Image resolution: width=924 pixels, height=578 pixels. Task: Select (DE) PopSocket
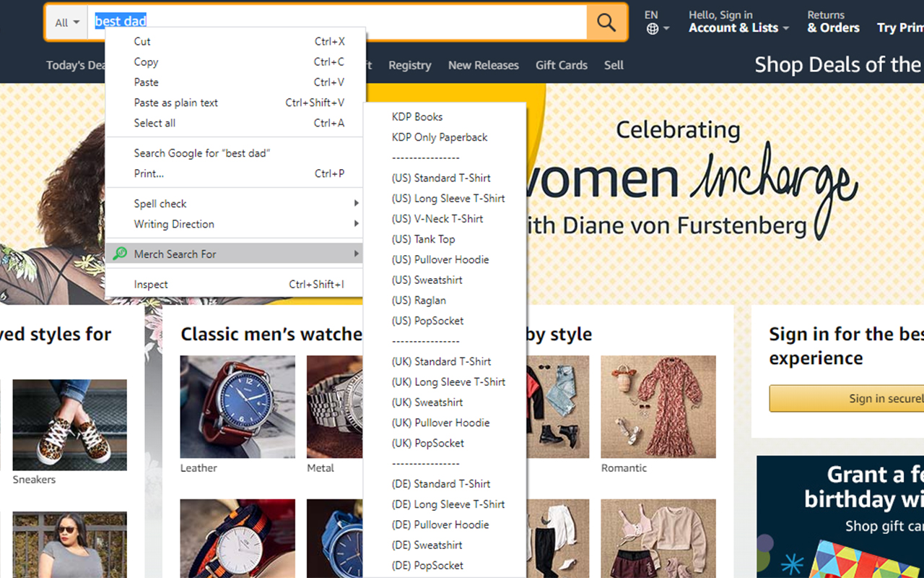tap(445, 565)
